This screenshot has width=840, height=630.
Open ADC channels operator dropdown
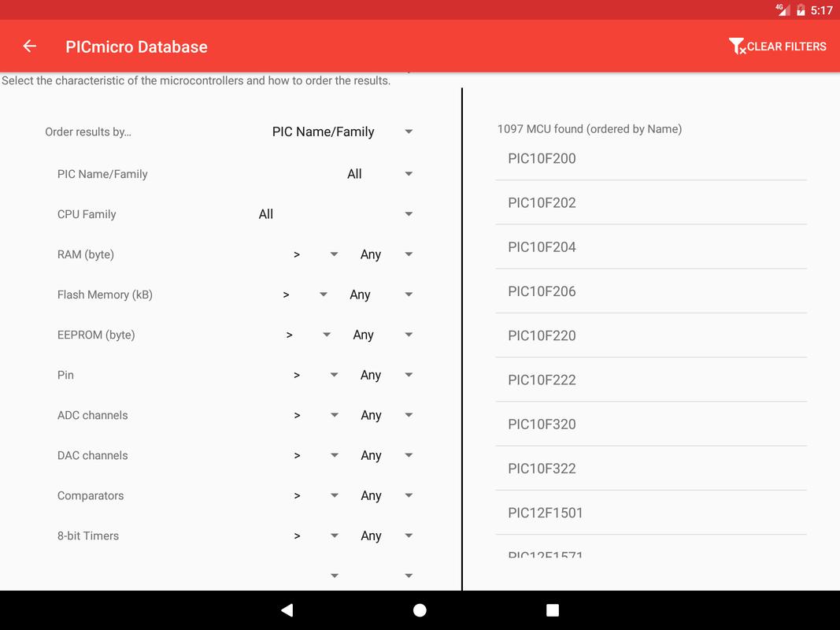[315, 415]
